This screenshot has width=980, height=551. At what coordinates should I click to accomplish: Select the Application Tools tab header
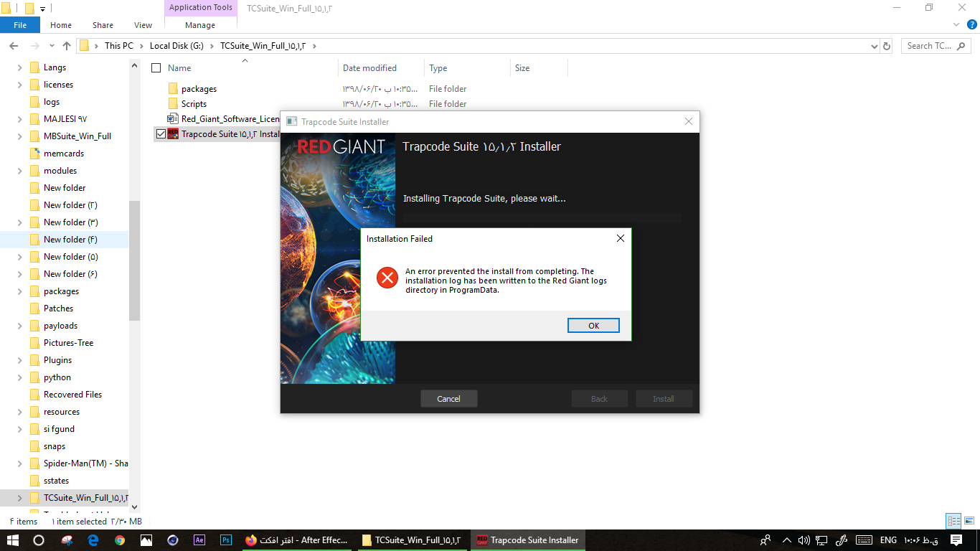pos(201,8)
